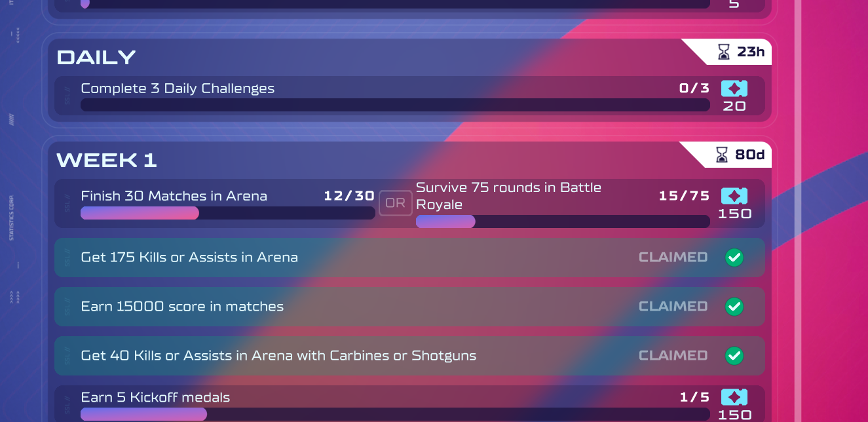Open the Get 175 Kills or Assists challenge
This screenshot has height=422, width=868.
click(189, 258)
